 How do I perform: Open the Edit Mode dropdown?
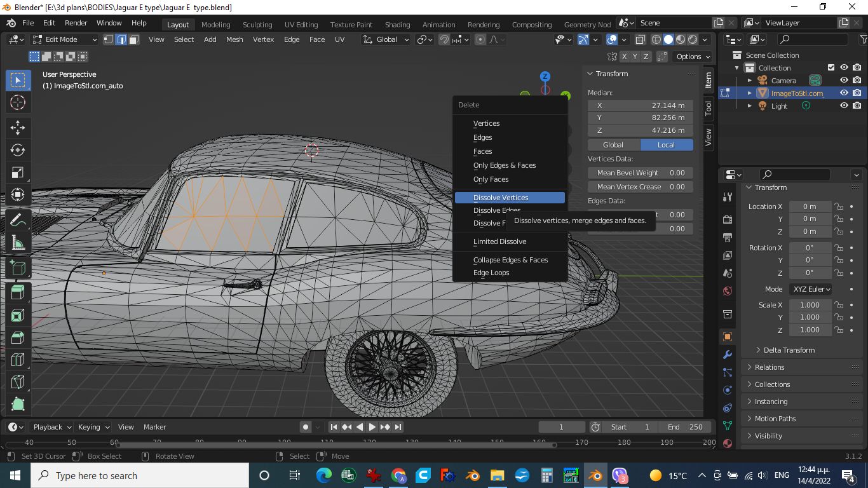(65, 39)
